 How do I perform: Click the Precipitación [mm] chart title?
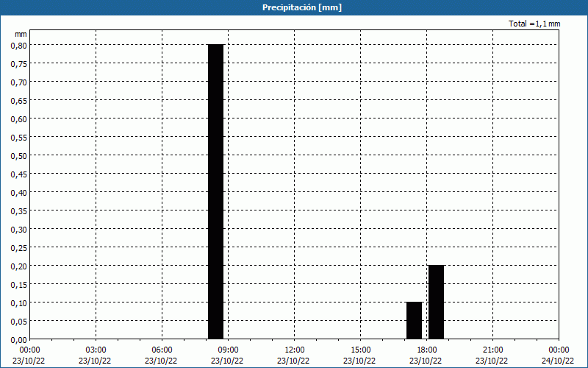[x=301, y=7]
